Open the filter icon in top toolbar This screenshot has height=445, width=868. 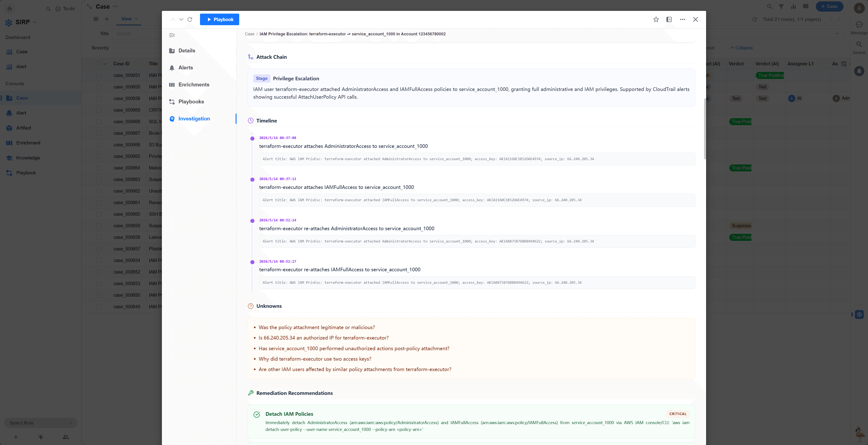pos(781,6)
